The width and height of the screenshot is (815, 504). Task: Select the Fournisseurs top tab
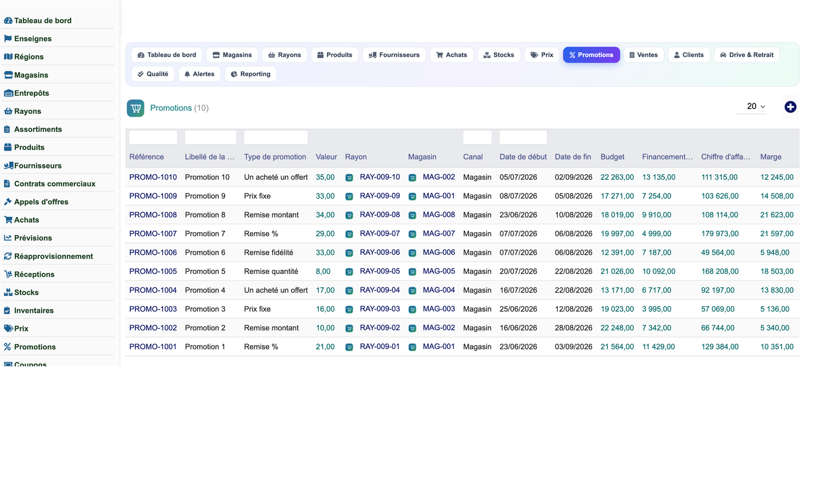tap(394, 55)
